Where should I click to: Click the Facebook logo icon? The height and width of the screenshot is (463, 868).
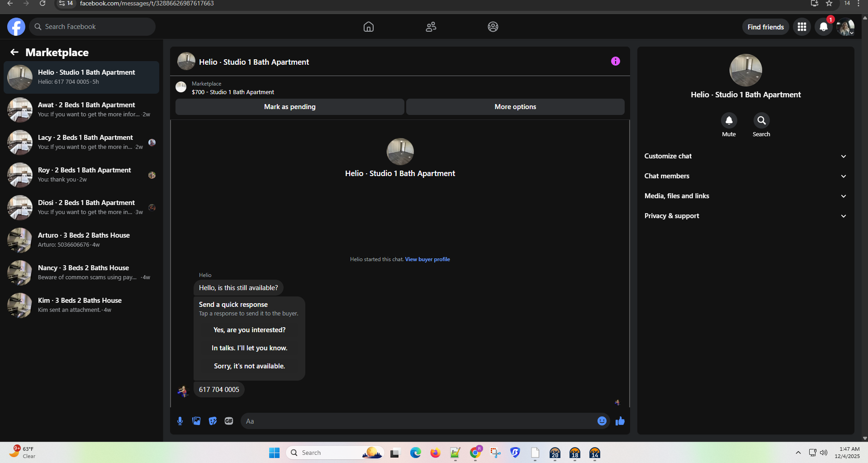[16, 27]
